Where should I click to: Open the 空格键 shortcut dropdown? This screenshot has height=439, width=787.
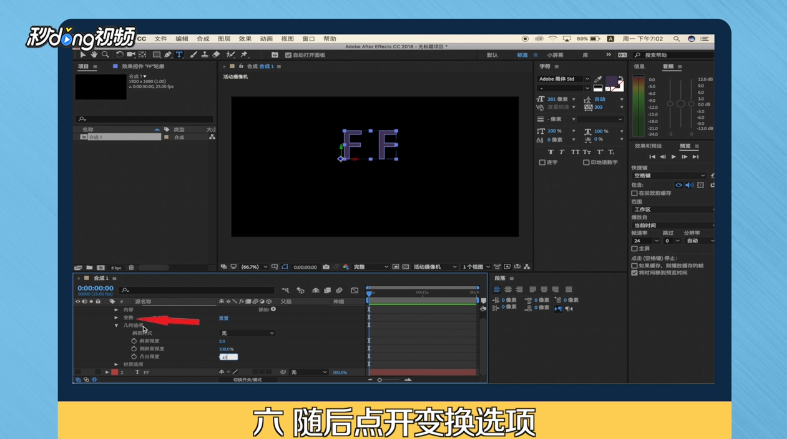[669, 176]
